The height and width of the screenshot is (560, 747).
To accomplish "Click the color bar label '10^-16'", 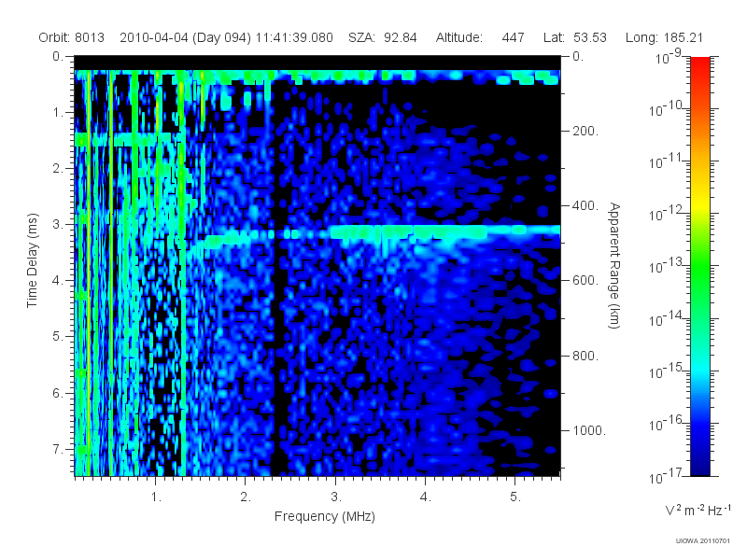I will pos(668,424).
